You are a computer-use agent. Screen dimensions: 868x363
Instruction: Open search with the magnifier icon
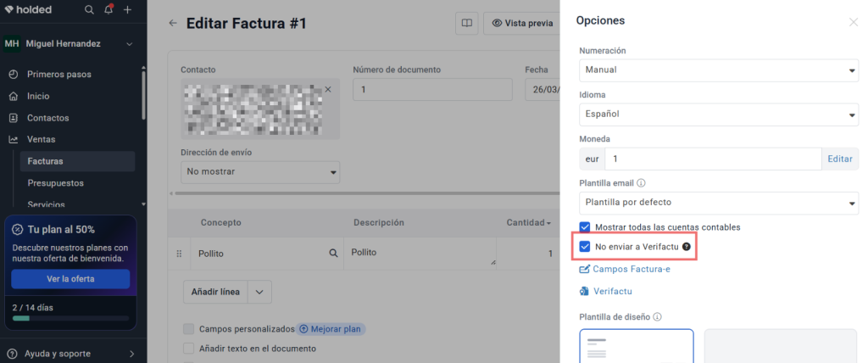pyautogui.click(x=89, y=9)
